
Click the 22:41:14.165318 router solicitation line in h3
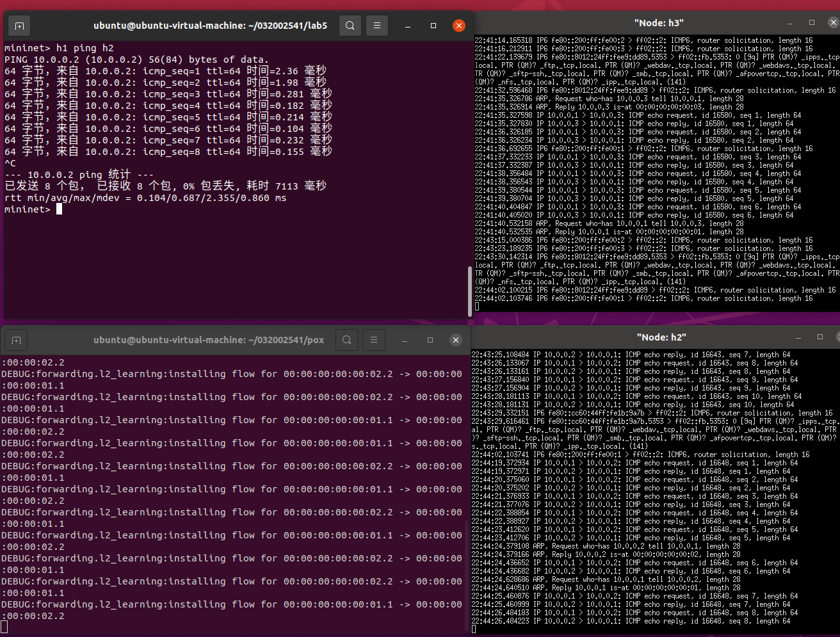[643, 40]
